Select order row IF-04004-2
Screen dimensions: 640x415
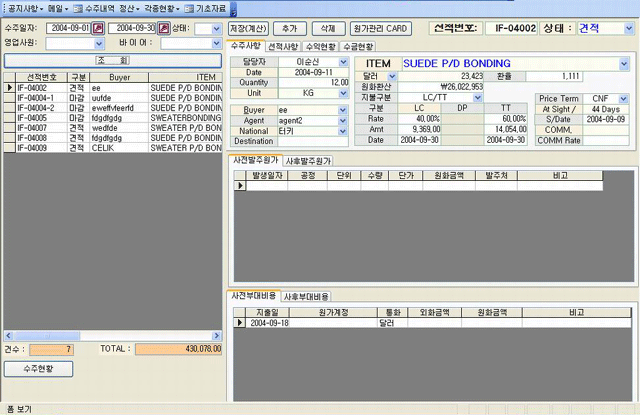pos(113,108)
